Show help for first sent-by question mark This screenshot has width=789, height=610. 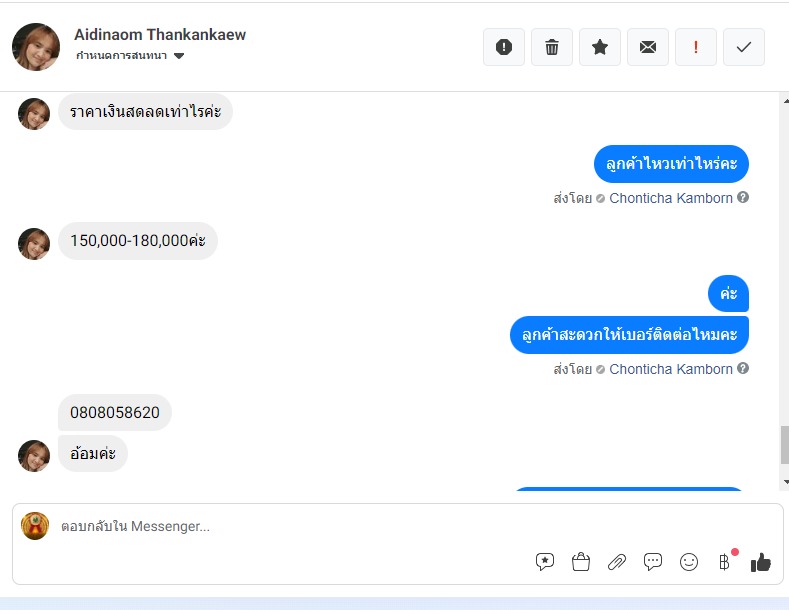point(743,197)
